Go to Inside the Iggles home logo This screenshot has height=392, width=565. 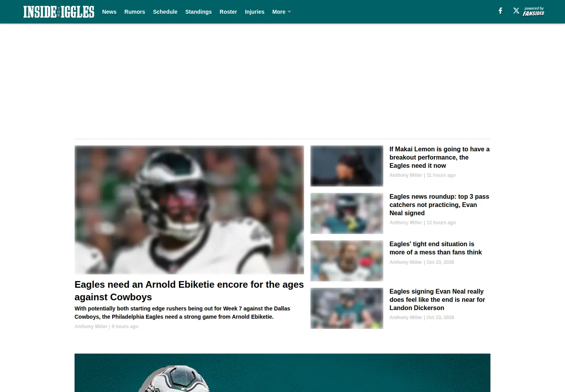[x=59, y=12]
